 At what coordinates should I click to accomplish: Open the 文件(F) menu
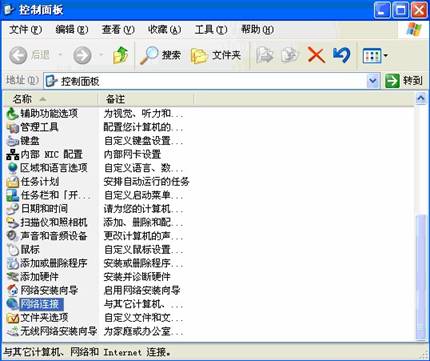click(x=25, y=30)
